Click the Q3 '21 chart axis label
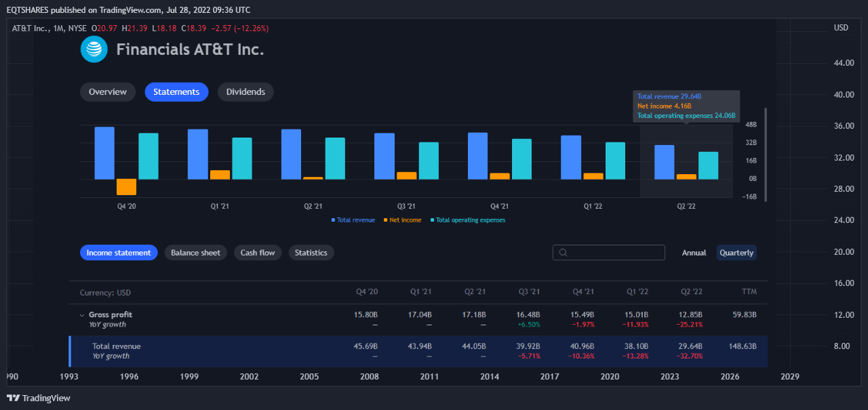The image size is (868, 410). pyautogui.click(x=406, y=206)
